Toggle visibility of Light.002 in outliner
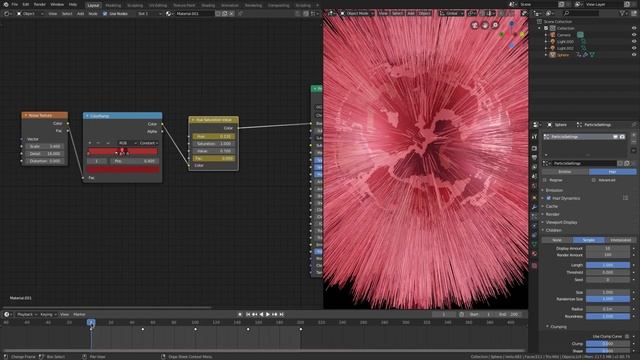 click(x=634, y=48)
